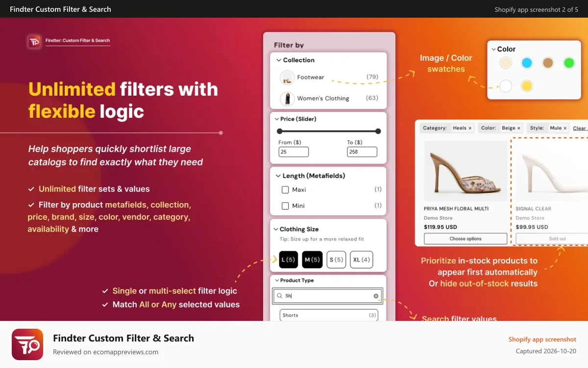Clear the Product Type search field
The width and height of the screenshot is (588, 368).
(x=376, y=296)
